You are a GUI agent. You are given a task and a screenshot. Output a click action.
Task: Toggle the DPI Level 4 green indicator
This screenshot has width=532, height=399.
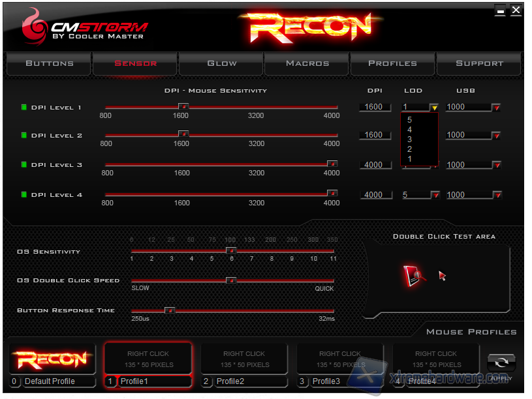pyautogui.click(x=24, y=194)
